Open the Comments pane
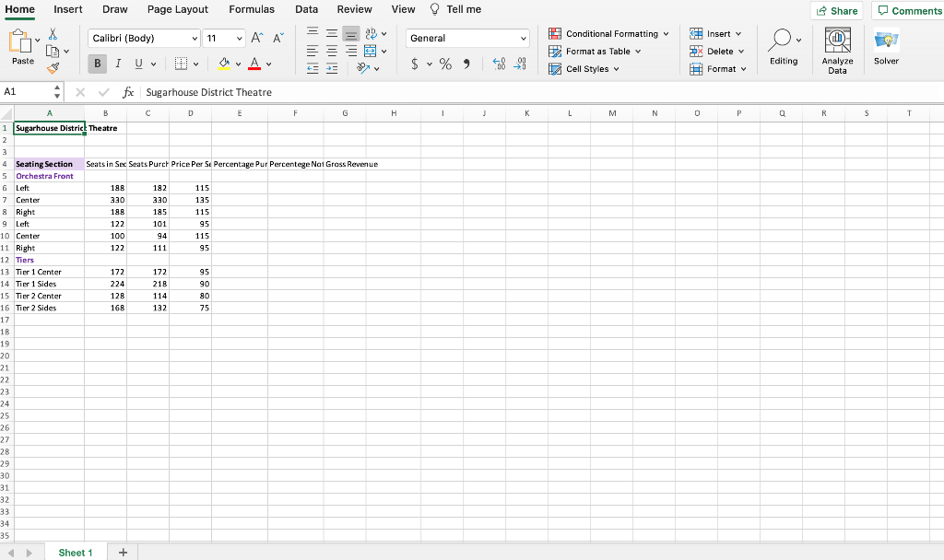Image resolution: width=944 pixels, height=560 pixels. click(908, 11)
